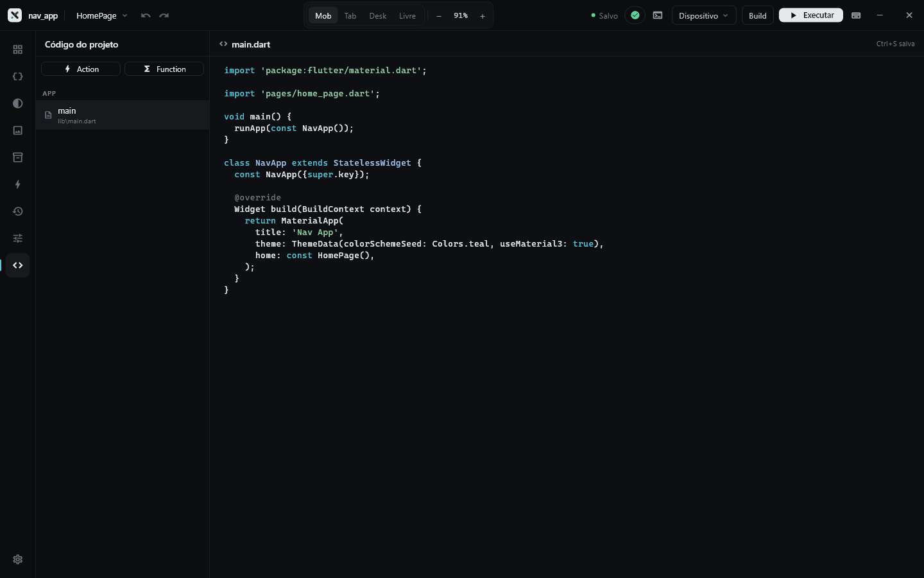Open the widgets grid panel in sidebar
Screen dimensions: 924x578
18,49
